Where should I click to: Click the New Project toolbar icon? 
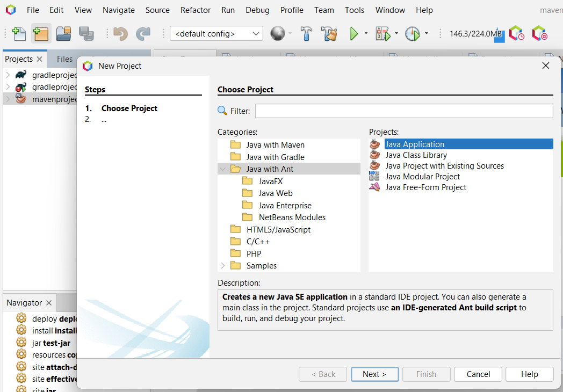coord(41,34)
